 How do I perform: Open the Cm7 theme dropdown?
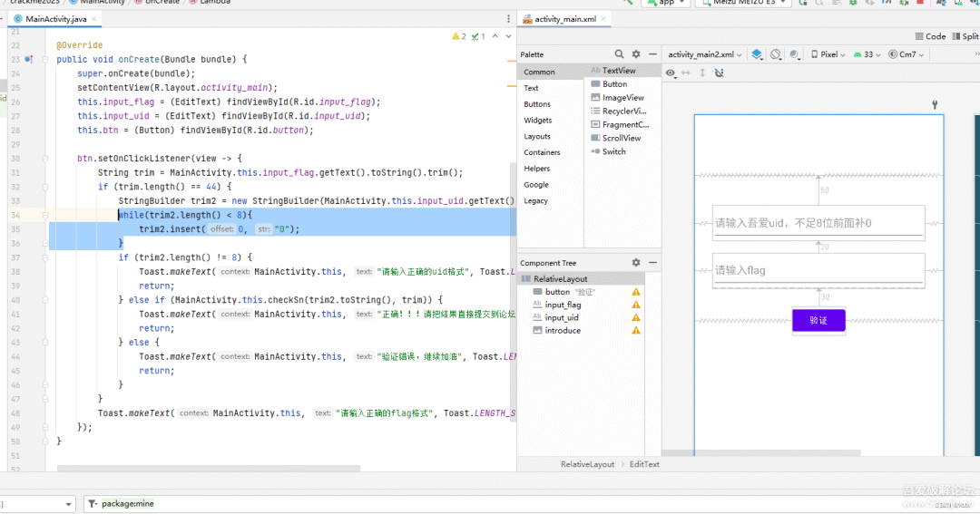(906, 54)
